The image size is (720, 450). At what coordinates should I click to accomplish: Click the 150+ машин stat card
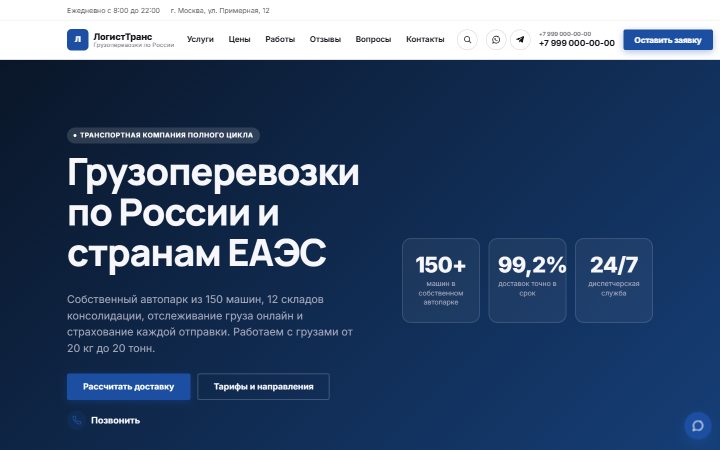click(441, 280)
